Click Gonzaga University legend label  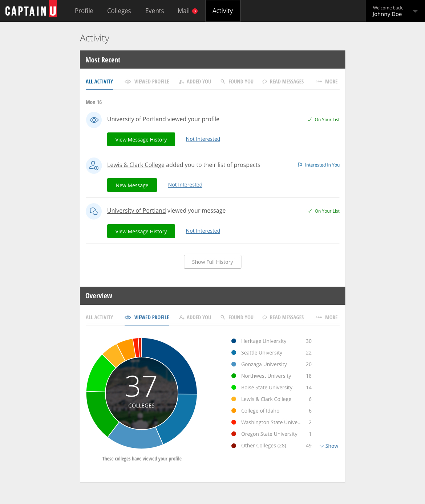[x=264, y=364]
